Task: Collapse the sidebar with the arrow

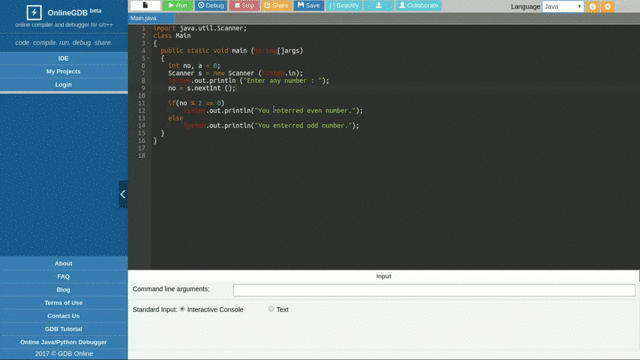Action: tap(123, 194)
